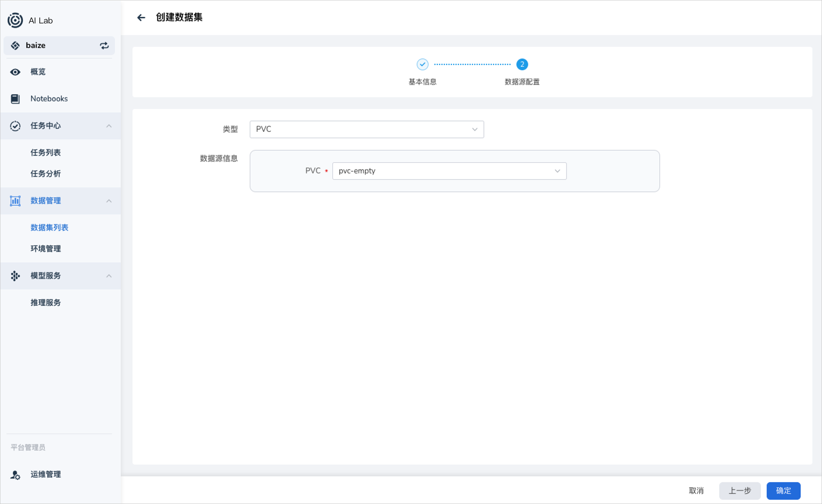Viewport: 822px width, 504px height.
Task: Click the 数据源信息 field label
Action: [219, 158]
